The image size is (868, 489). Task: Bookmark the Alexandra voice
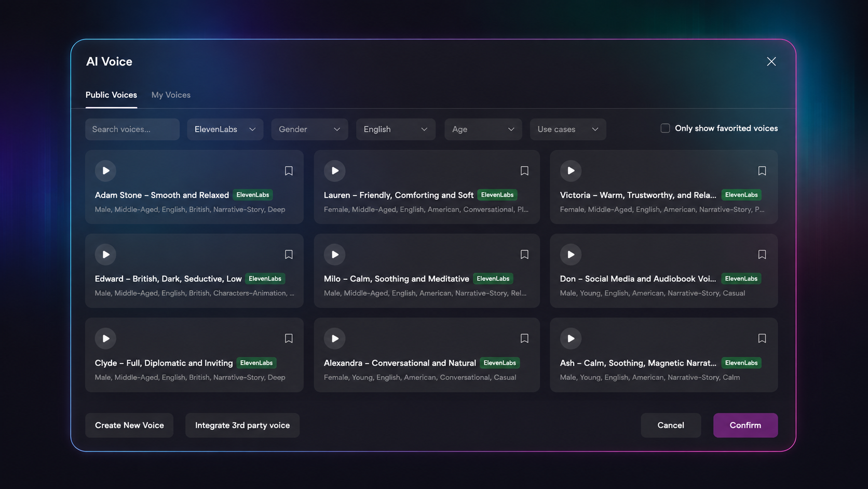click(524, 339)
